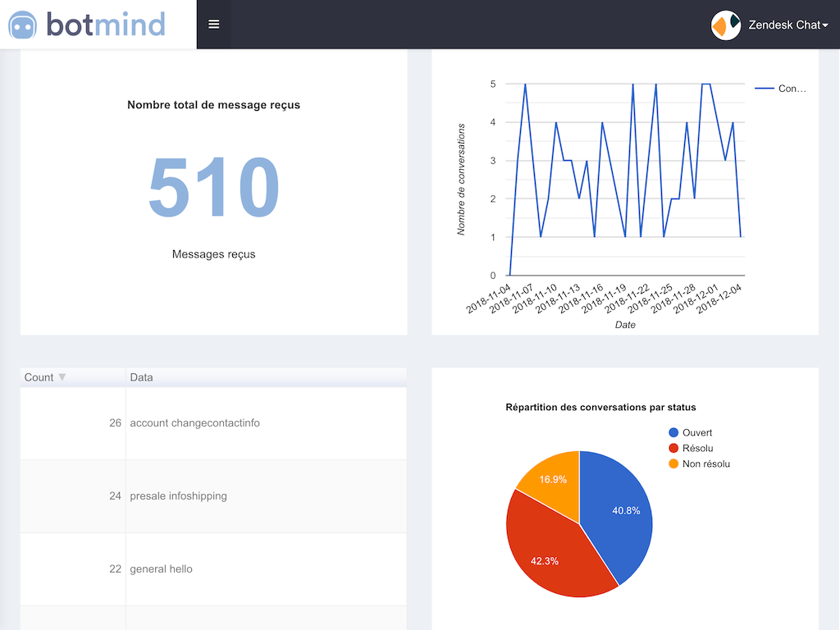This screenshot has width=840, height=630.
Task: Click the botmind text wordmark
Action: [x=106, y=25]
